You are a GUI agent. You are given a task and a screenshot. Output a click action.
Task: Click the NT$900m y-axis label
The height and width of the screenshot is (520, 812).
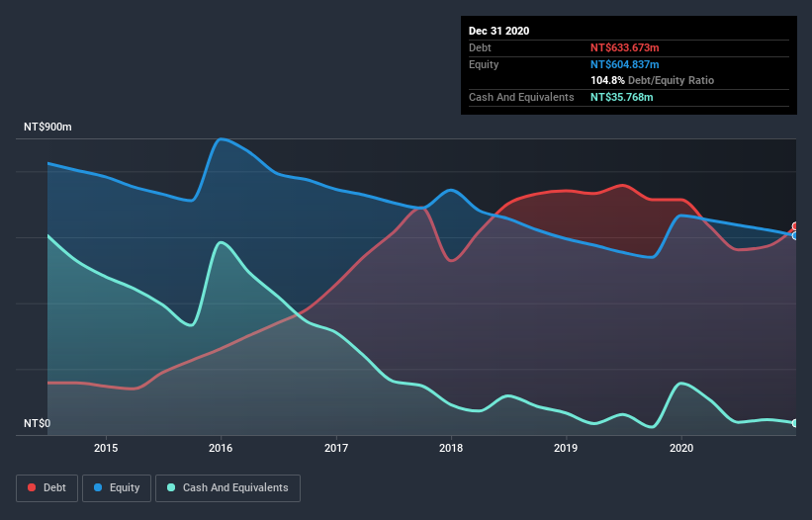coord(47,127)
